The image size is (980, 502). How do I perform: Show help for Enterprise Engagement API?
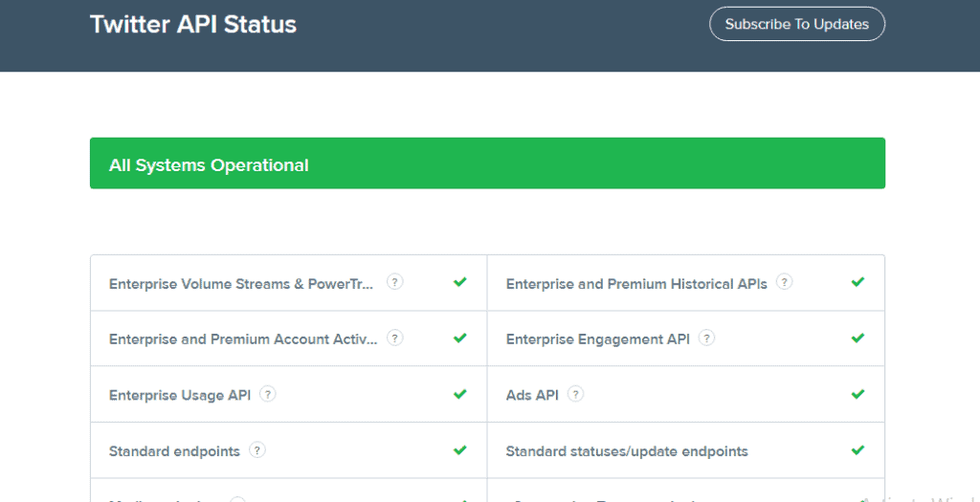707,338
